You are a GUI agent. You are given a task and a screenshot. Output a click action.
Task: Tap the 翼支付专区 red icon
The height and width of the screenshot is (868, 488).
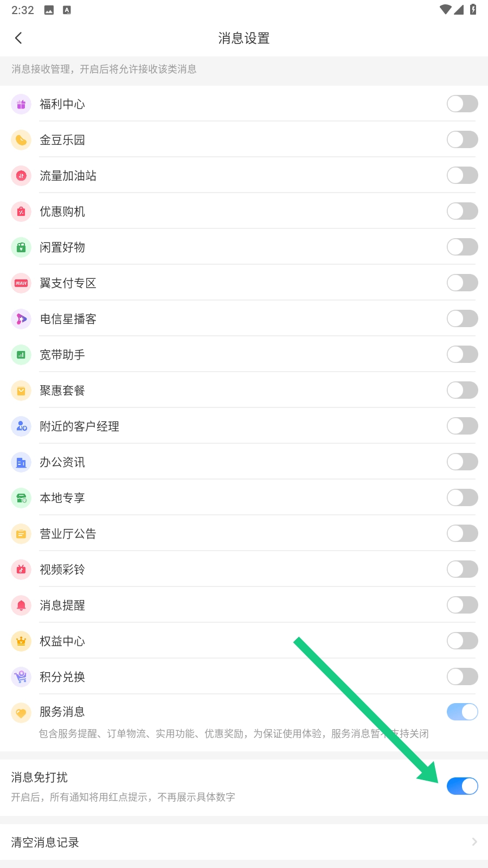[21, 283]
